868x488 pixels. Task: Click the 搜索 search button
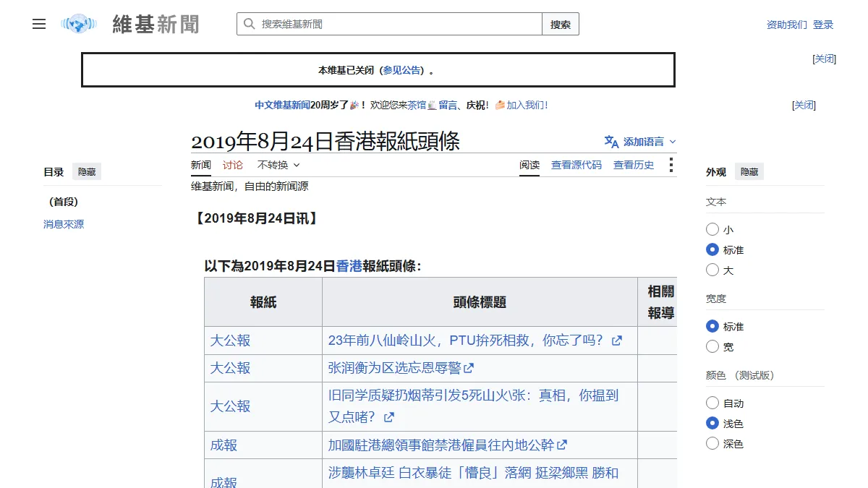point(561,24)
